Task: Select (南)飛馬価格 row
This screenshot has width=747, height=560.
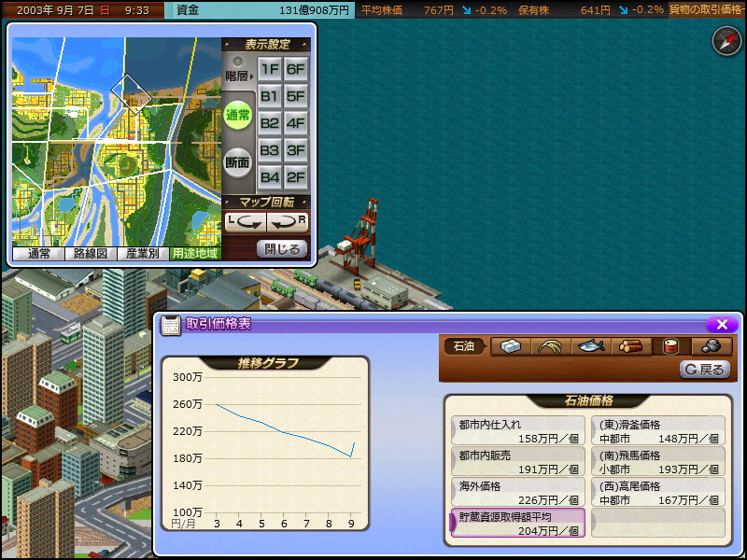Action: [658, 461]
